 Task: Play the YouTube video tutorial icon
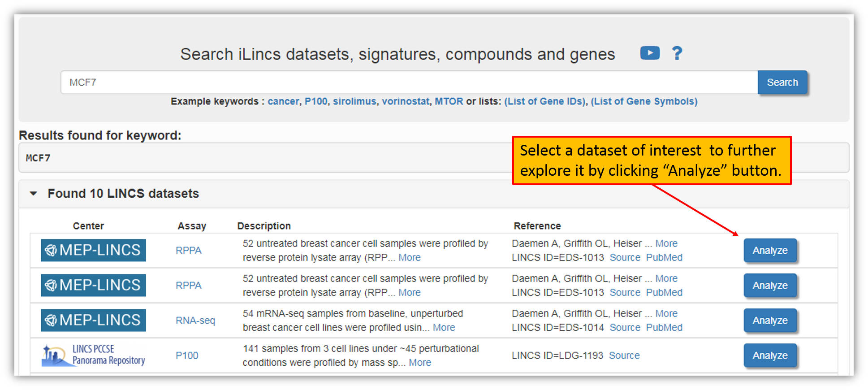(x=649, y=53)
